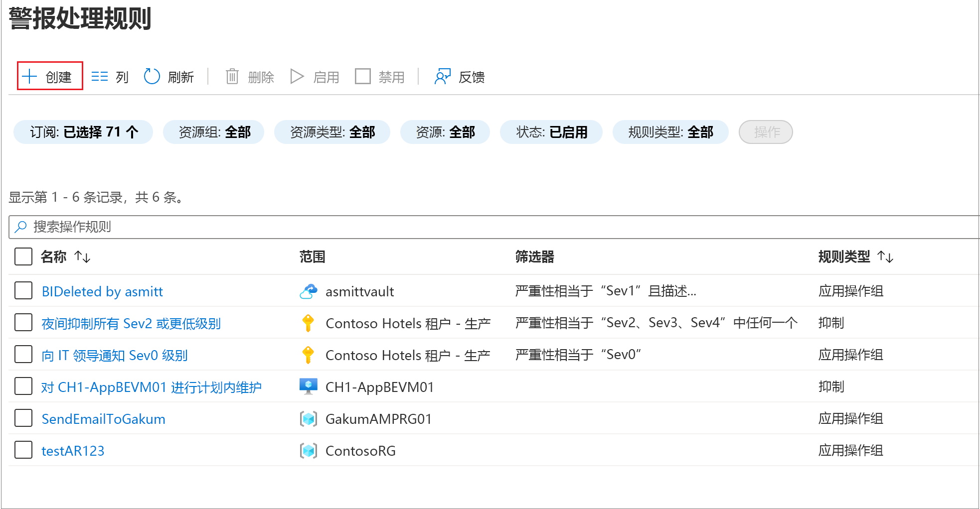Click 应用操作组 in the testAR123 row
This screenshot has width=980, height=509.
click(x=850, y=450)
